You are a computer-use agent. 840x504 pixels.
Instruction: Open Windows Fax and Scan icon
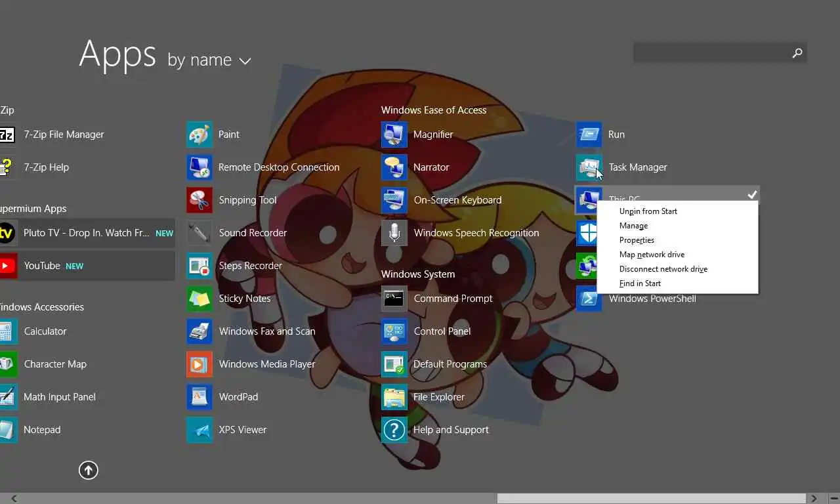tap(199, 331)
